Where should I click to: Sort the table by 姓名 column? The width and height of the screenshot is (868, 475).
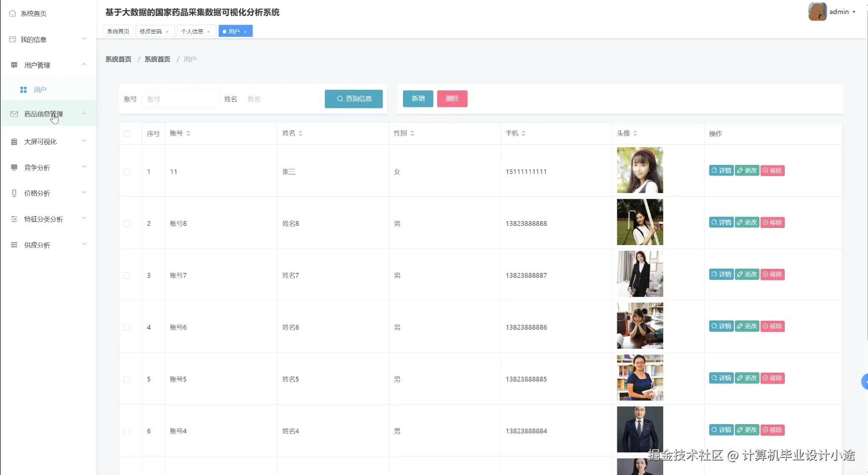[301, 133]
